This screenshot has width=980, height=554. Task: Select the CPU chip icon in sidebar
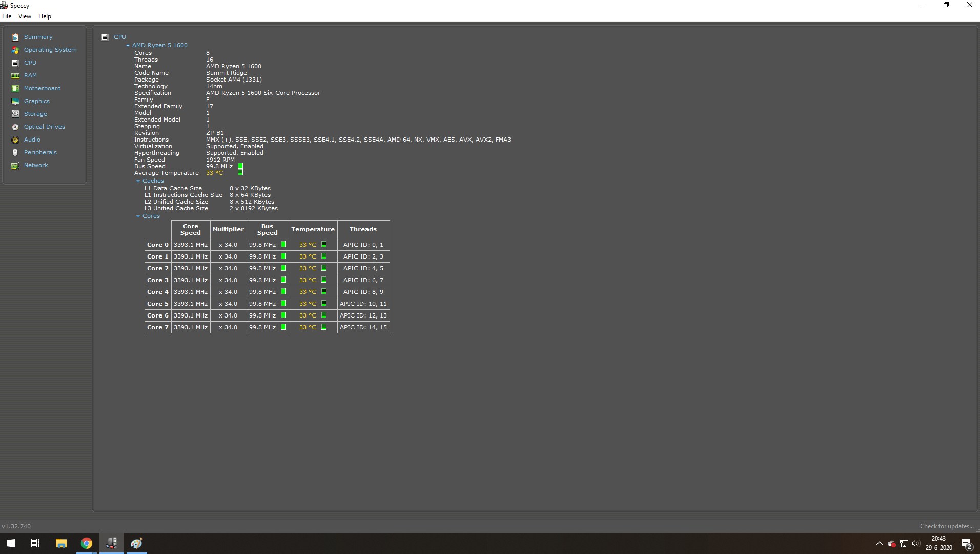[x=15, y=63]
